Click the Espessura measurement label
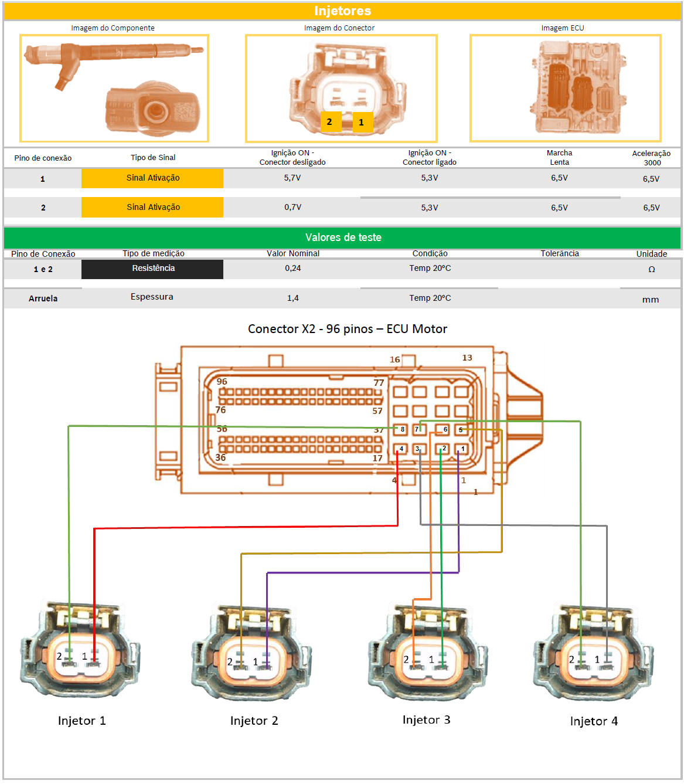 152,297
